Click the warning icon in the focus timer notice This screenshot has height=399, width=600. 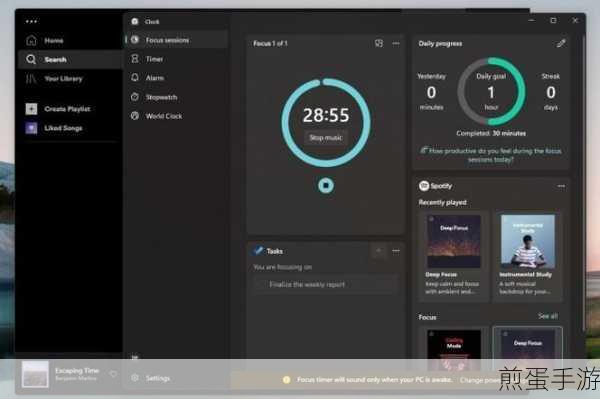click(286, 380)
